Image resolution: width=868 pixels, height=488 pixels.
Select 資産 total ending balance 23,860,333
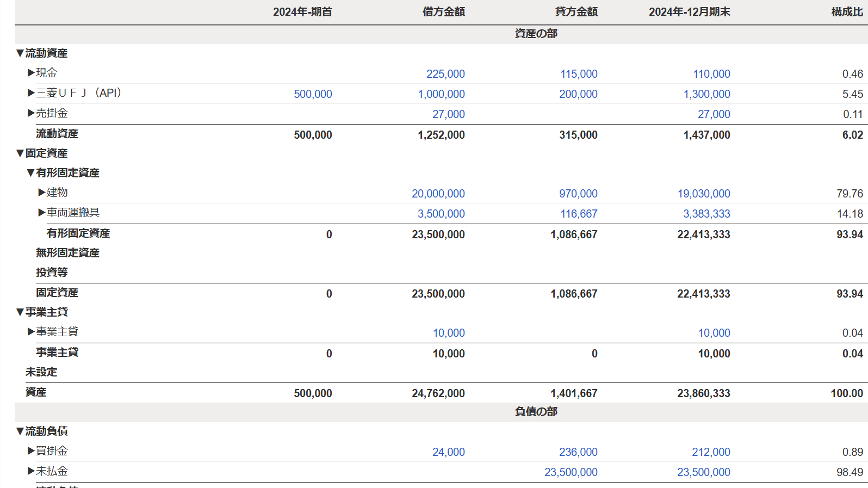tap(704, 393)
